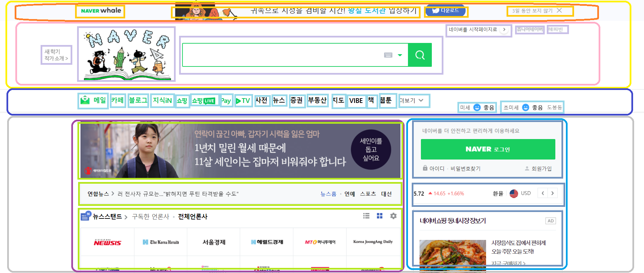644x273 pixels.
Task: Open the 머니투데이 press logo
Action: [x=320, y=242]
